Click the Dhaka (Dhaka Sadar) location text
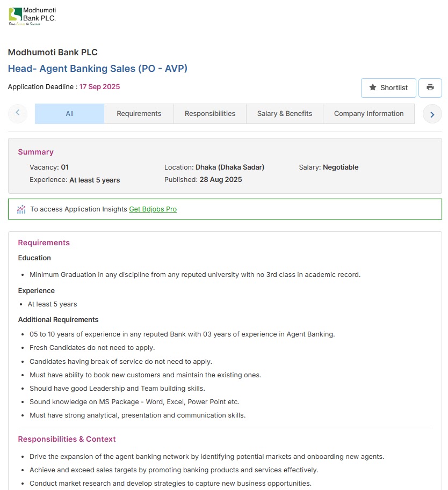The image size is (448, 490). 230,167
